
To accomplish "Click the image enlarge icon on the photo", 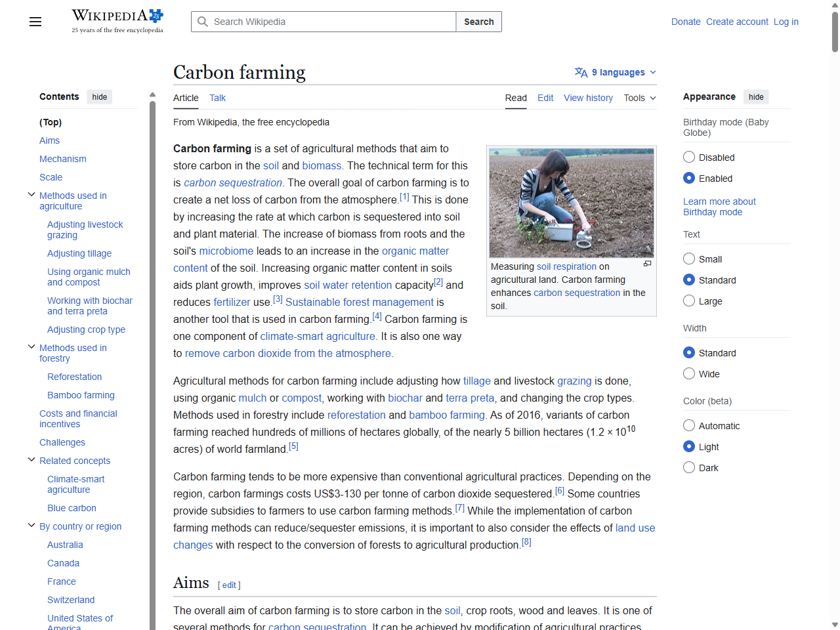I will click(x=647, y=262).
